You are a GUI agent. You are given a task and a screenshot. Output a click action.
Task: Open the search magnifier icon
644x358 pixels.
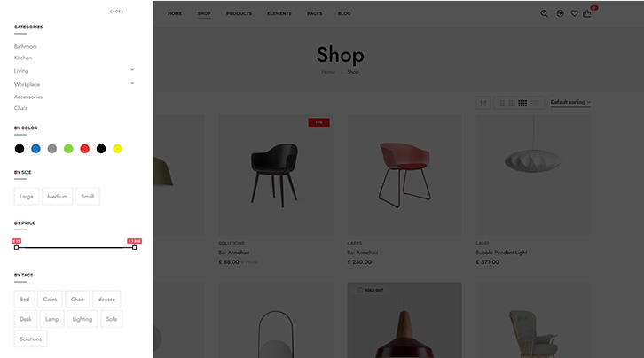tap(544, 13)
